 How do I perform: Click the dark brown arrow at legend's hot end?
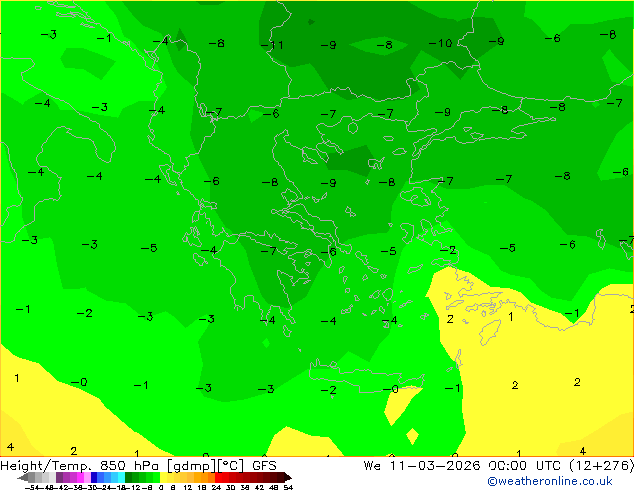pyautogui.click(x=288, y=477)
